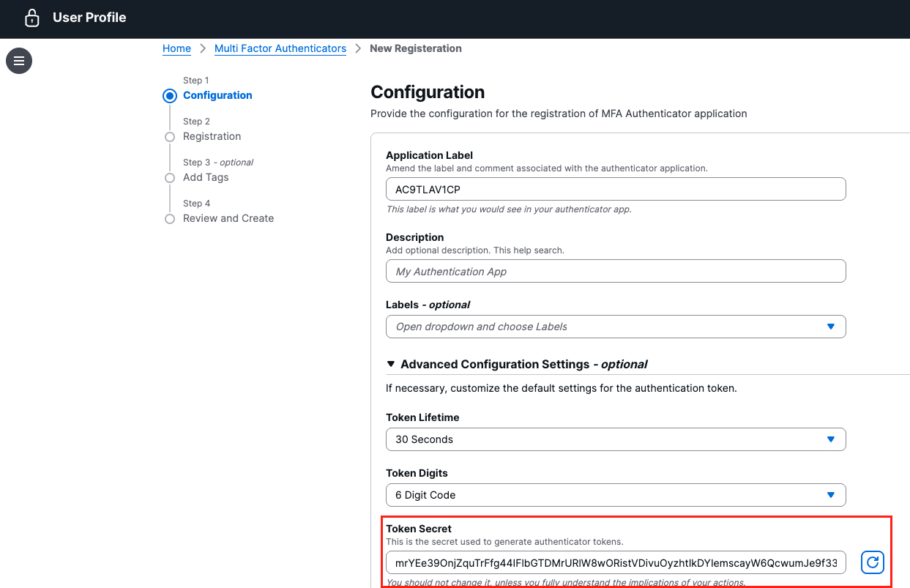Open Multi Factor Authenticators breadcrumb link
Screen dimensions: 910x588
280,48
